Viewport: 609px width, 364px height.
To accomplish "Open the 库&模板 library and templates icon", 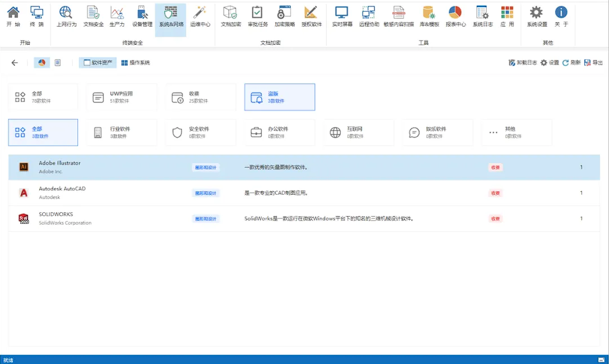I will (x=429, y=17).
